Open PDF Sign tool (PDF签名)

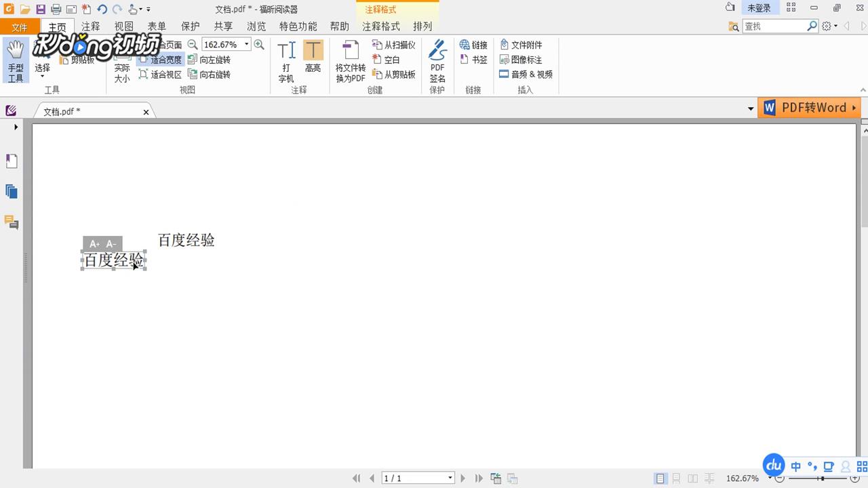(x=437, y=62)
